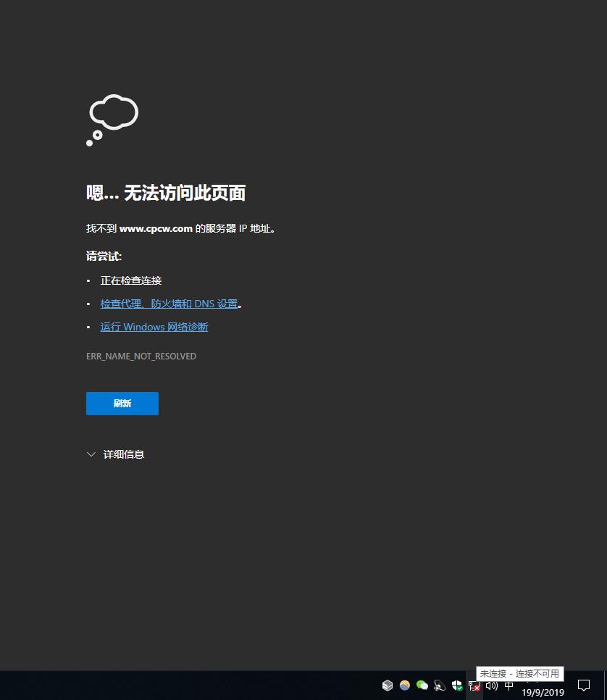The height and width of the screenshot is (700, 607).
Task: Click the network icon showing red X
Action: tap(474, 686)
